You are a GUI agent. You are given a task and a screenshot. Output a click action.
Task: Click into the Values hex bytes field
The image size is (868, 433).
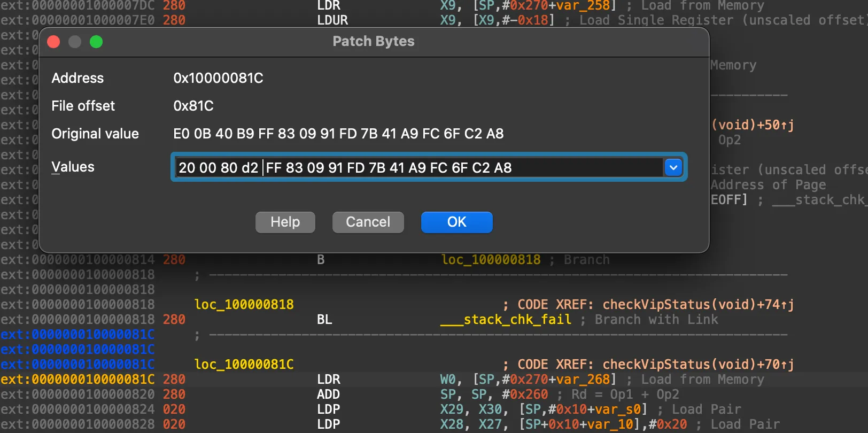point(417,168)
